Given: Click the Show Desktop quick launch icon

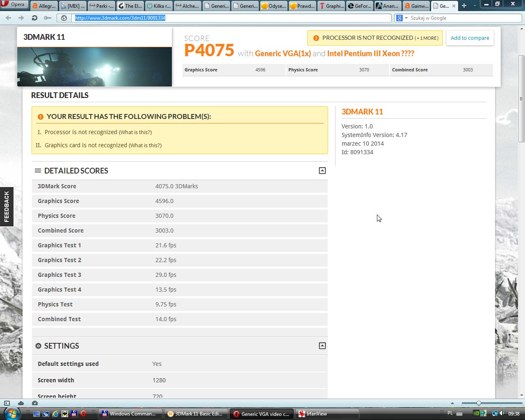Looking at the screenshot, I should pyautogui.click(x=37, y=414).
